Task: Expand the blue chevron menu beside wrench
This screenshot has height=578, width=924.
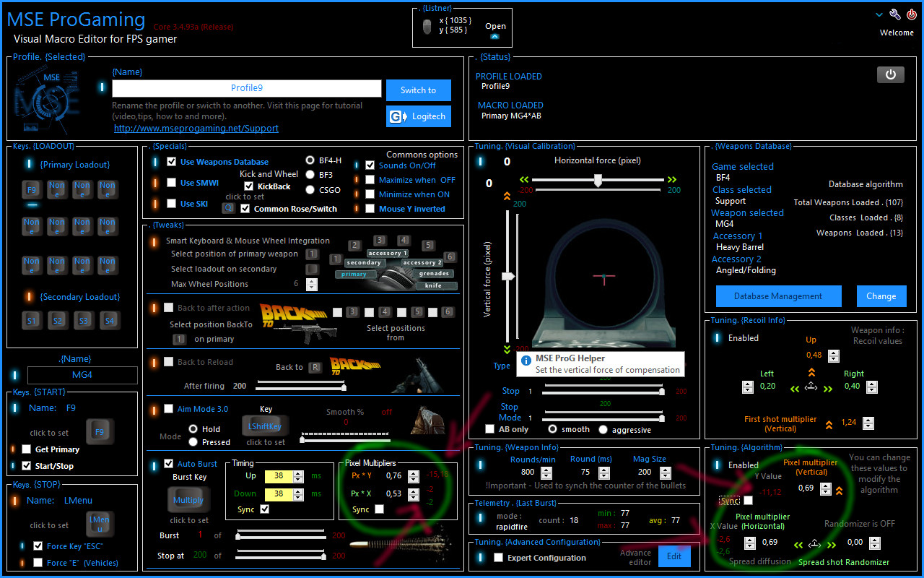Action: click(x=879, y=14)
